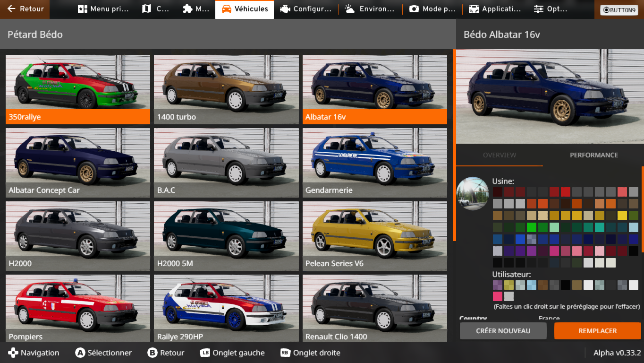Click the Pétard Bédo heading
The width and height of the screenshot is (644, 363).
[x=35, y=34]
